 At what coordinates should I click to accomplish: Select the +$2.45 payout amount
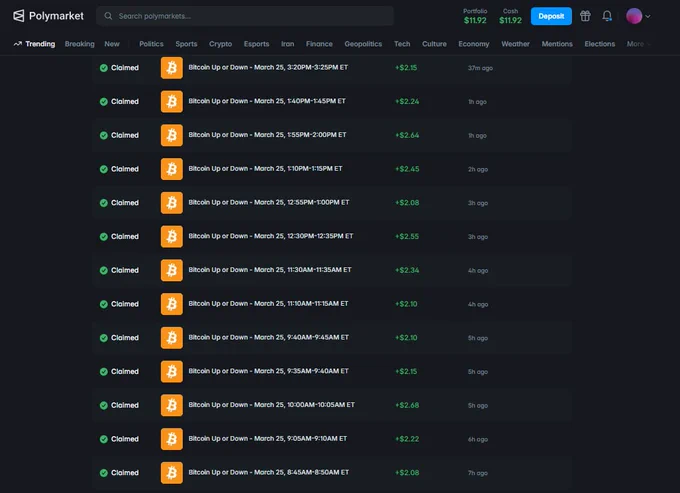point(407,169)
